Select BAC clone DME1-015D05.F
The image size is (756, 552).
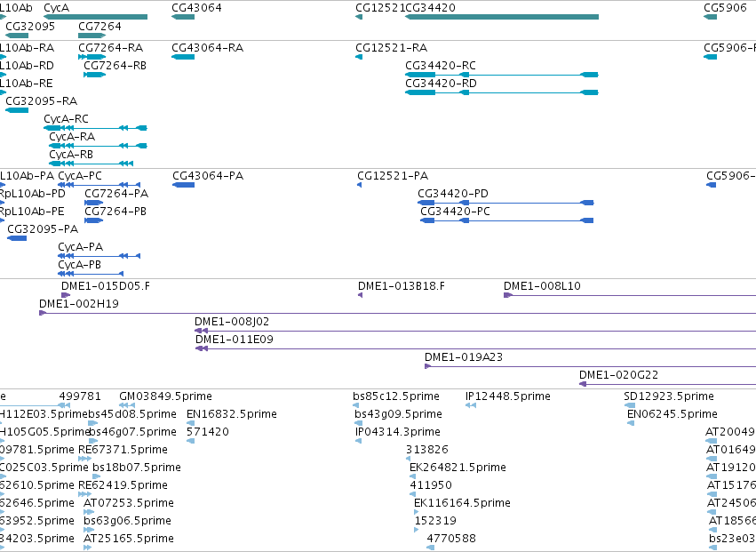(106, 286)
